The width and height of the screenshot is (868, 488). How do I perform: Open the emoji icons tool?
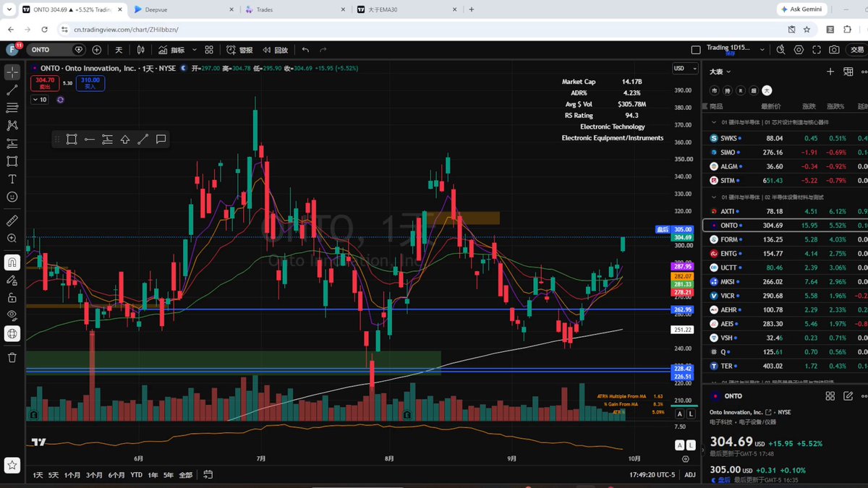tap(12, 197)
